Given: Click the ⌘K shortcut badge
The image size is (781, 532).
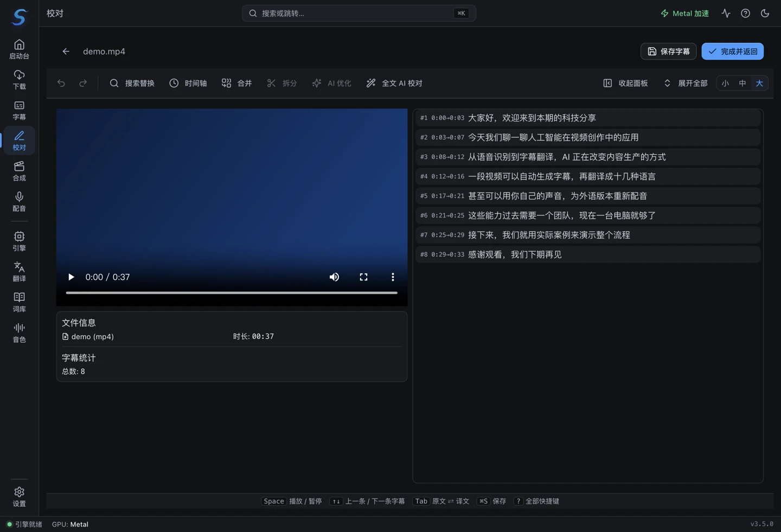Looking at the screenshot, I should 461,14.
